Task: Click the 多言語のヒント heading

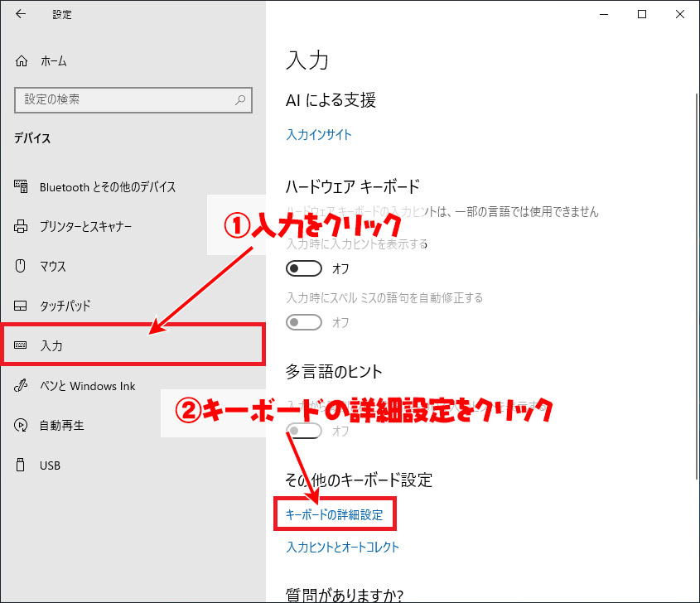Action: (334, 371)
